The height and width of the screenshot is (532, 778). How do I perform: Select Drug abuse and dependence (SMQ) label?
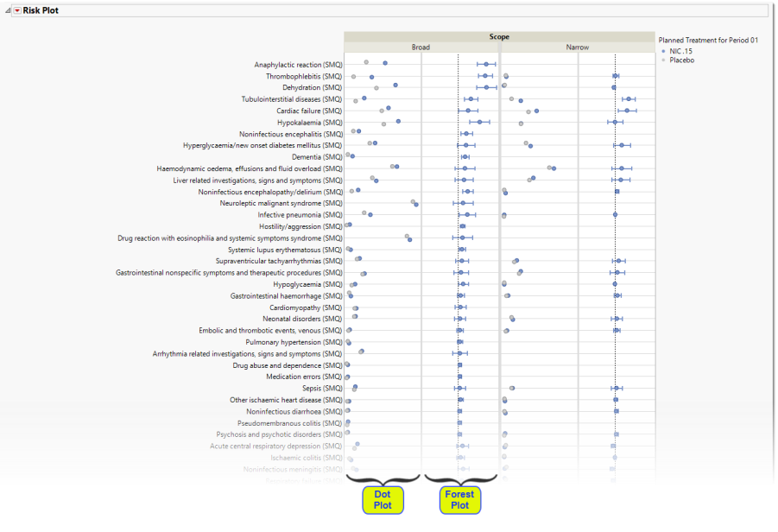click(x=288, y=365)
